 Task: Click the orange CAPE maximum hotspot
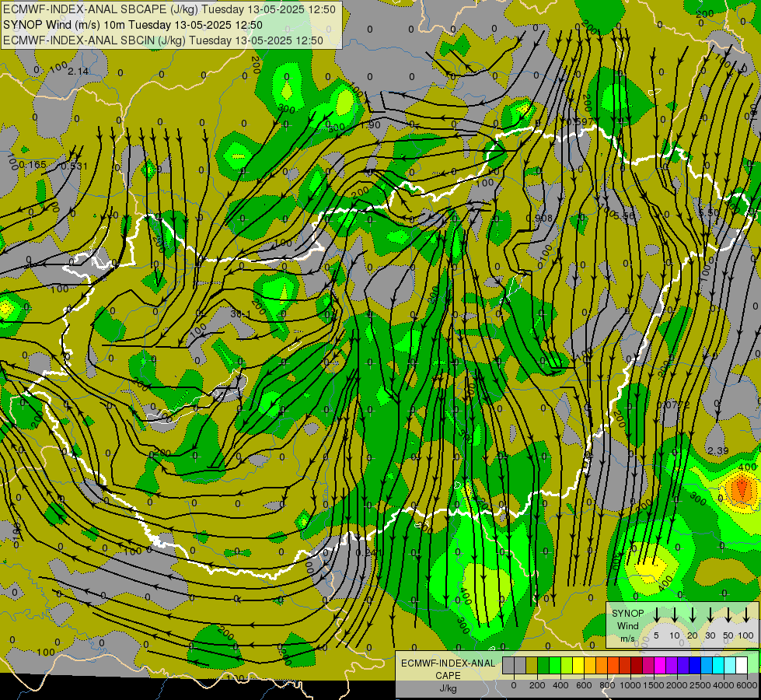pos(741,488)
